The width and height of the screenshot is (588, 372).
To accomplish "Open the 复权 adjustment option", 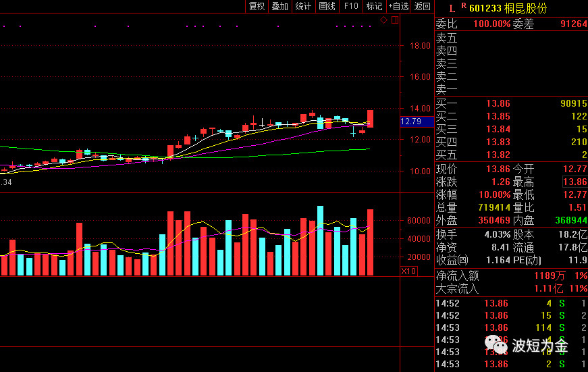I will [x=257, y=6].
